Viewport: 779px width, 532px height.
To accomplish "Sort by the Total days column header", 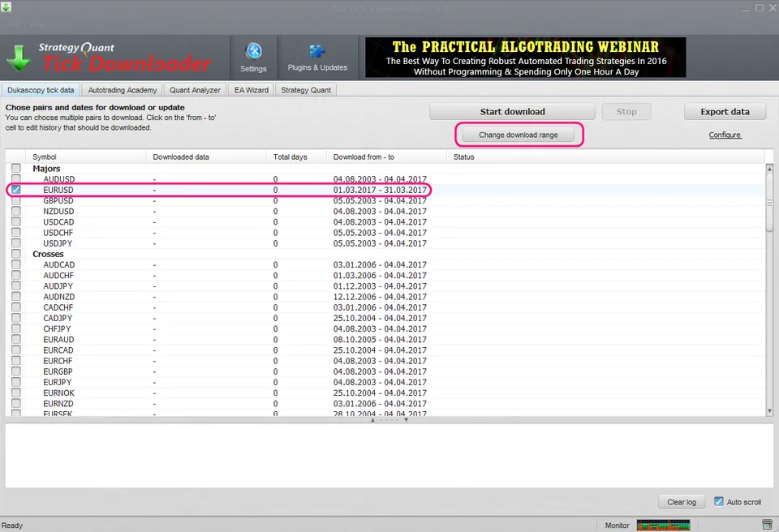I will pos(296,157).
